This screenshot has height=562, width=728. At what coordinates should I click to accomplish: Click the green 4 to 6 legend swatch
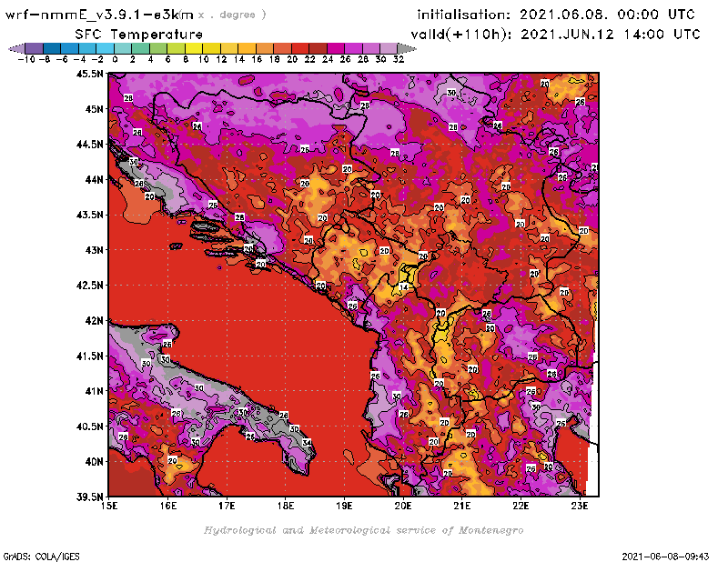158,48
